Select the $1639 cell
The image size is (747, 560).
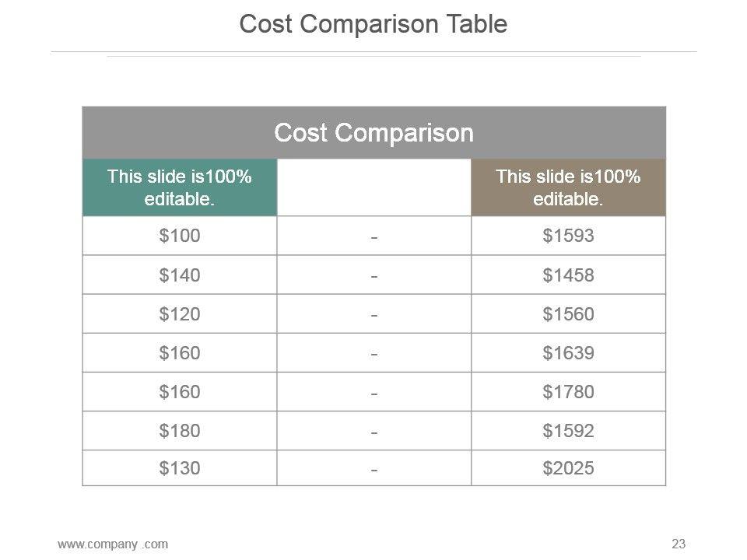point(568,352)
